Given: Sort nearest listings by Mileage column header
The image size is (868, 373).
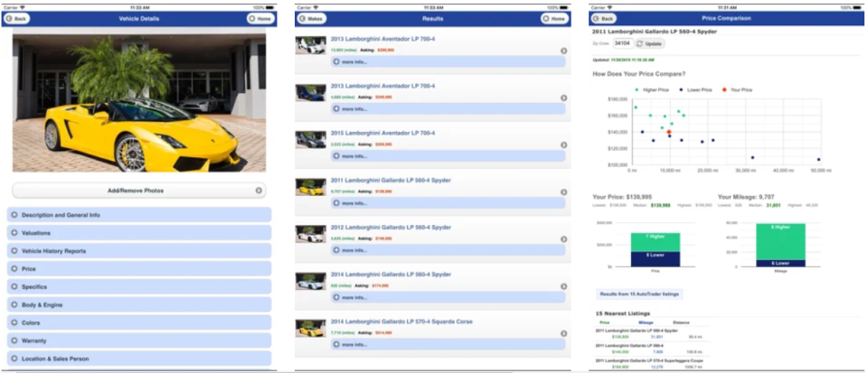Looking at the screenshot, I should (646, 322).
